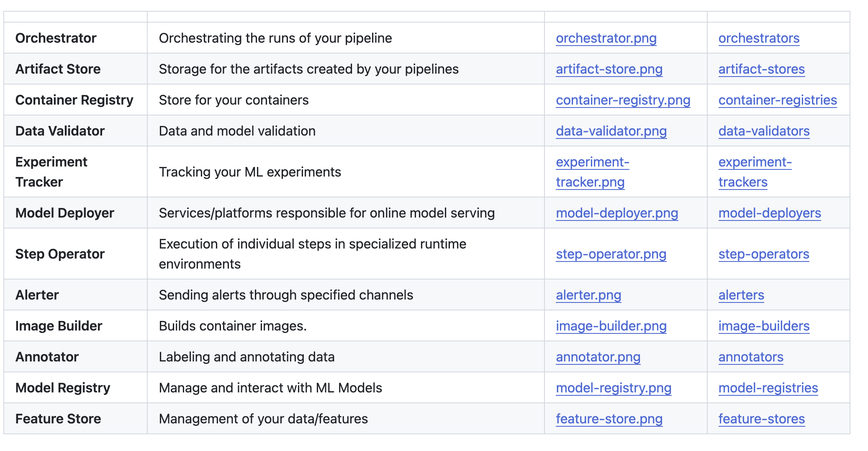Follow the artifact-stores link
868x451 pixels.
click(x=761, y=69)
